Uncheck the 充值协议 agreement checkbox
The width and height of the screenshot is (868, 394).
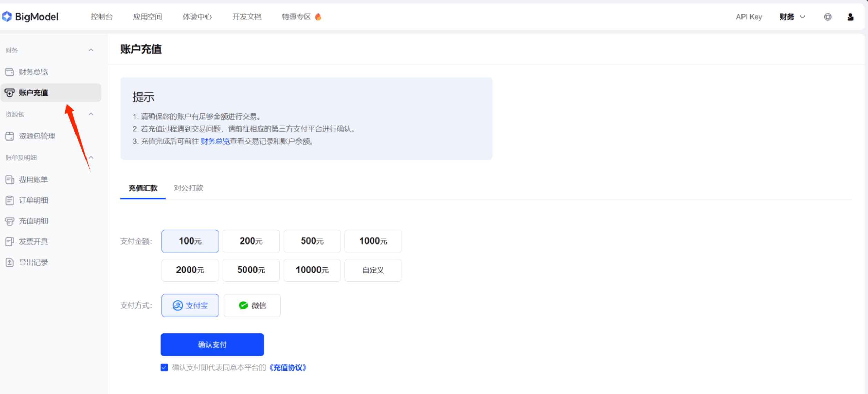tap(164, 367)
